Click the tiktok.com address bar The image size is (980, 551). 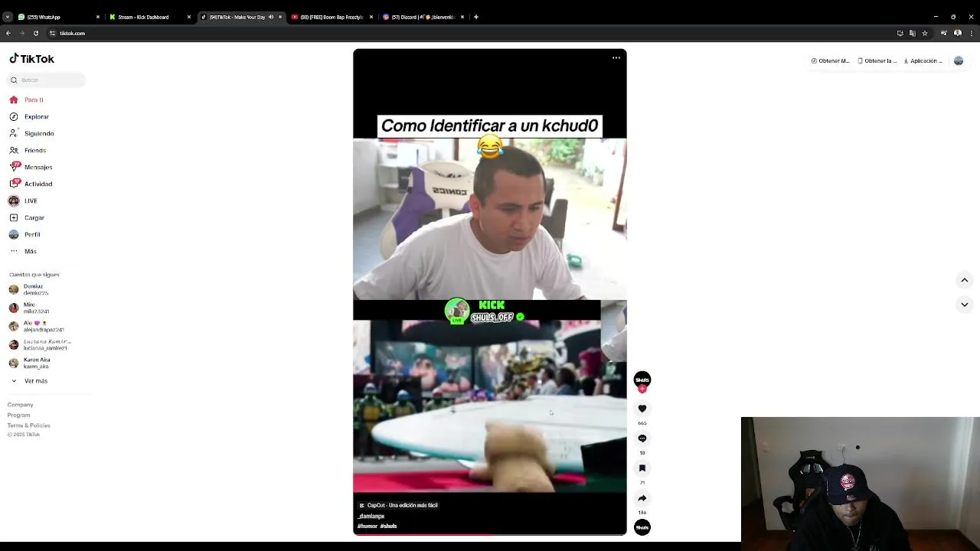click(x=459, y=33)
